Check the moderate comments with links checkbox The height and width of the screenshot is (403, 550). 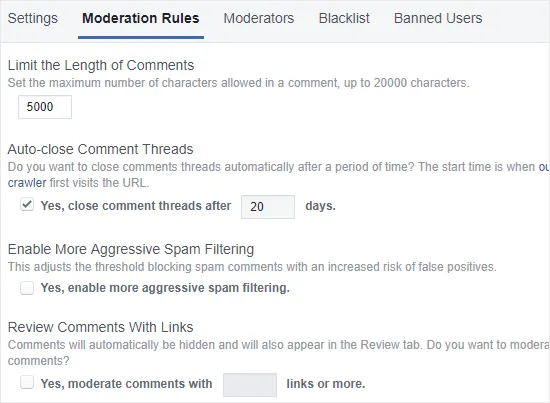(27, 382)
